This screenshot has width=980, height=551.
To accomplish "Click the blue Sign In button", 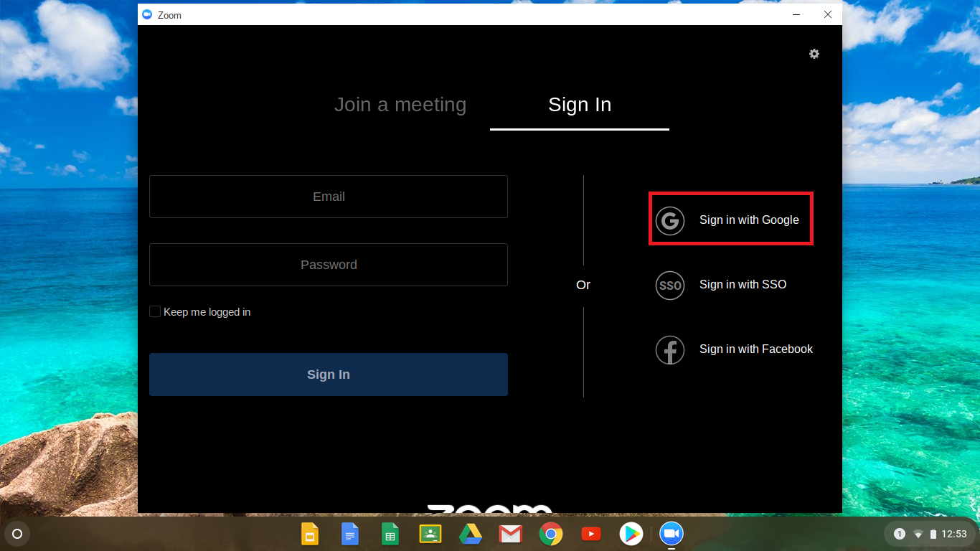I will (x=329, y=375).
